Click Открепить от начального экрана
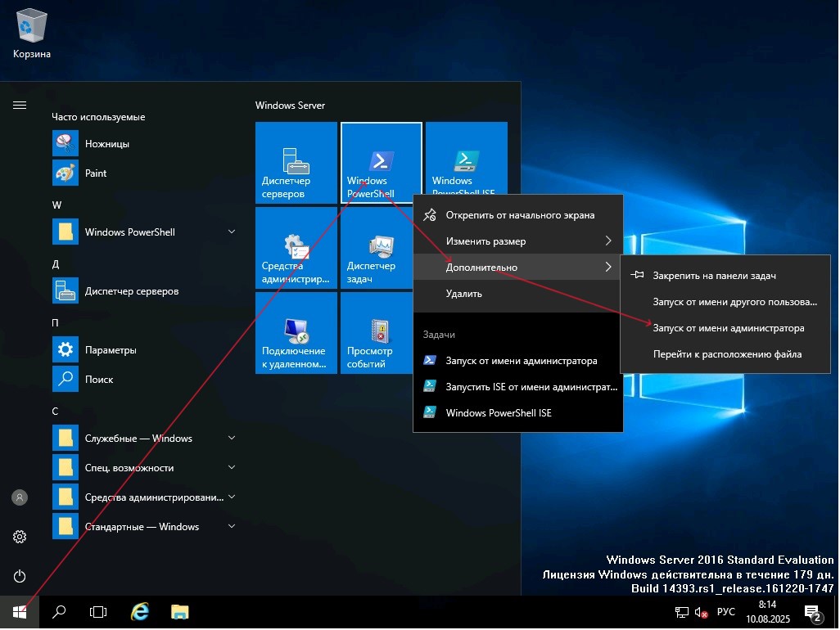Image resolution: width=840 pixels, height=630 pixels. (x=519, y=215)
